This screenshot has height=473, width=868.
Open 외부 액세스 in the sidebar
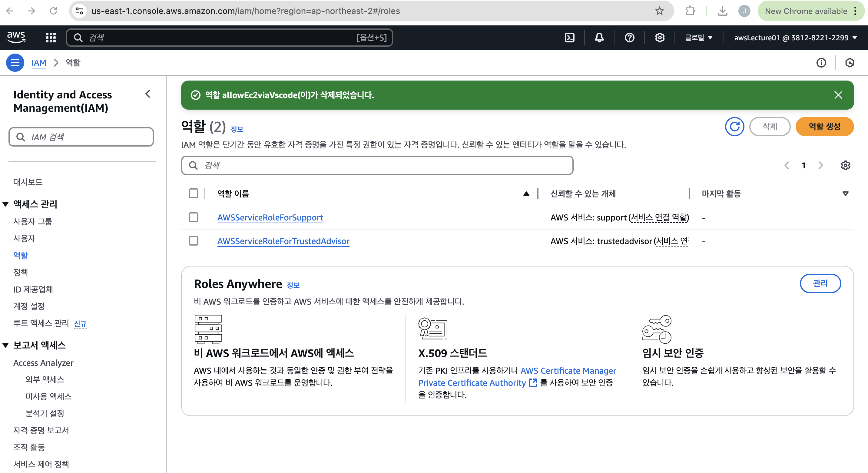click(x=45, y=379)
